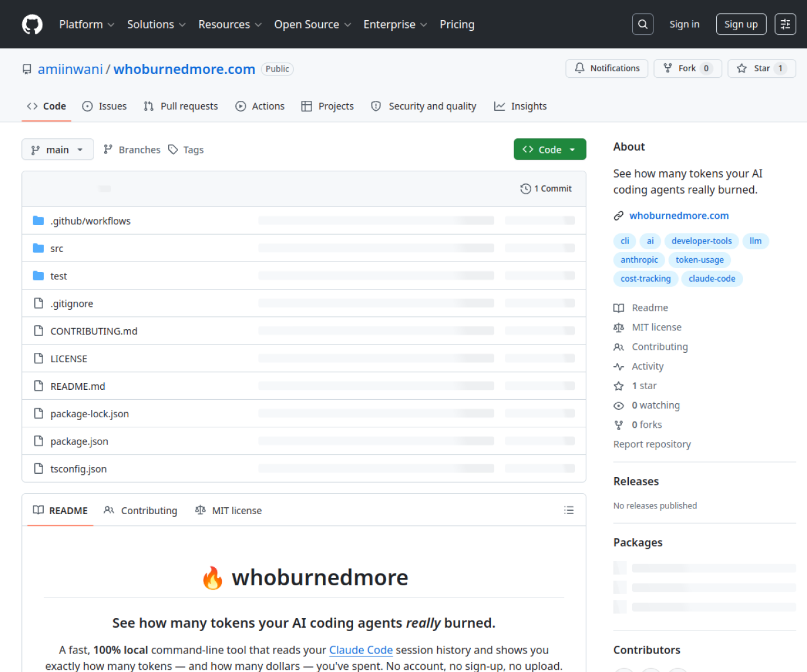Image resolution: width=807 pixels, height=672 pixels.
Task: Click the Star icon in header
Action: pyautogui.click(x=741, y=68)
